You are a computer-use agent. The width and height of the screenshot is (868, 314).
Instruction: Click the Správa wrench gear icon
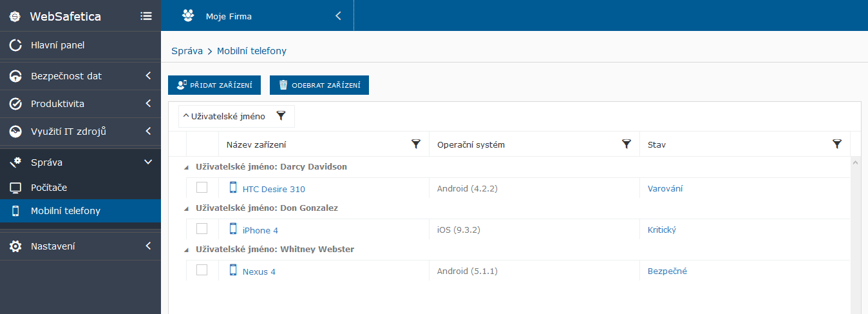(x=16, y=162)
